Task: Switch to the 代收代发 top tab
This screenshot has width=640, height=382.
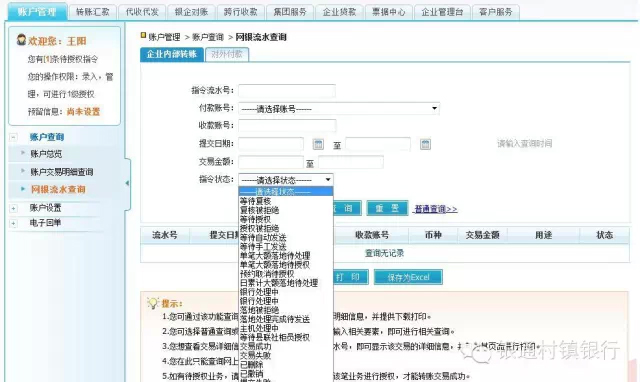Action: pyautogui.click(x=142, y=12)
